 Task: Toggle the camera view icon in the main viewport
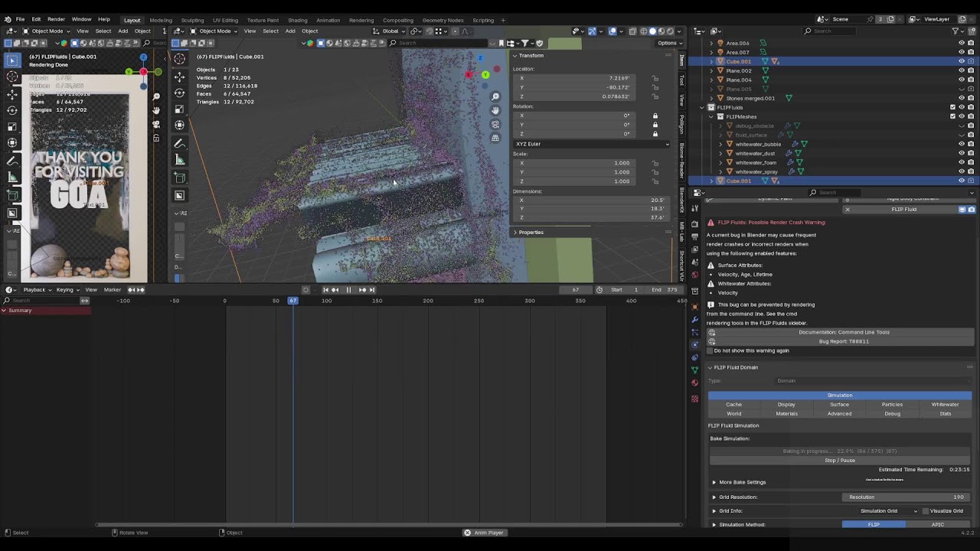[x=495, y=124]
